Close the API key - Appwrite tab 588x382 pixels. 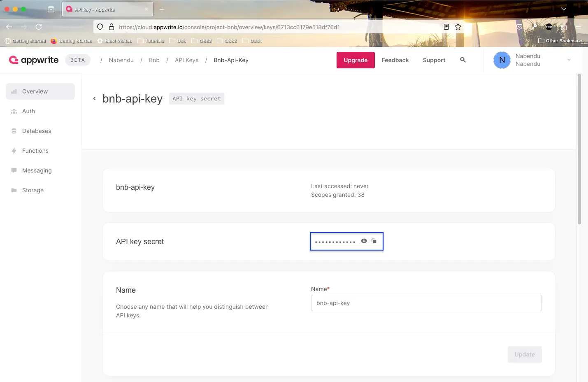[146, 9]
